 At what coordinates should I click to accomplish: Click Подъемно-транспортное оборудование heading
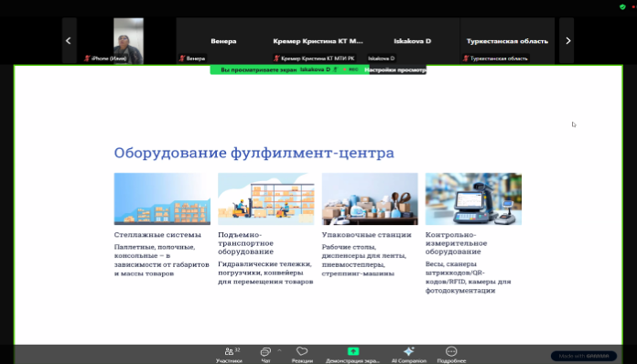pos(246,243)
